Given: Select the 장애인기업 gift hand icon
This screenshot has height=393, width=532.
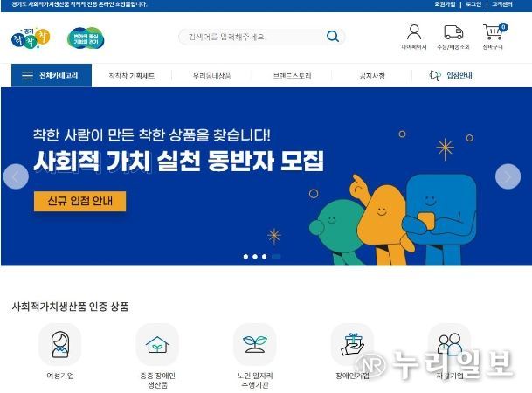Looking at the screenshot, I should pos(352,344).
